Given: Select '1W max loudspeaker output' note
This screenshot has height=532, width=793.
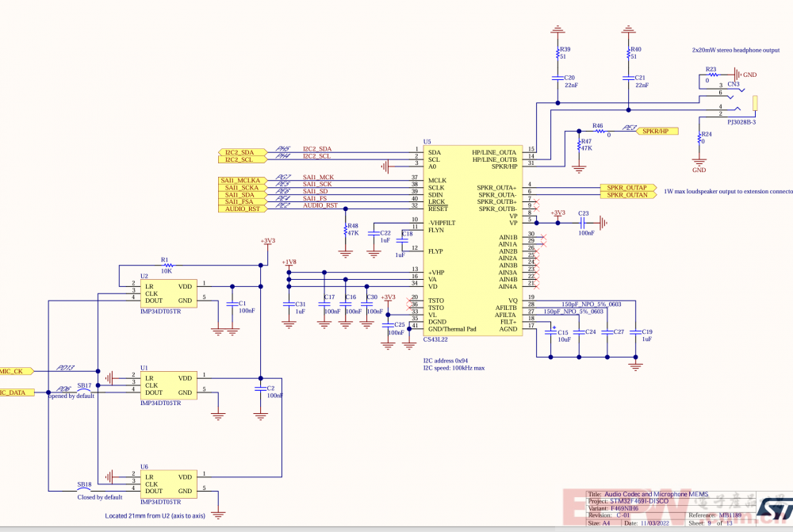Looking at the screenshot, I should [728, 191].
